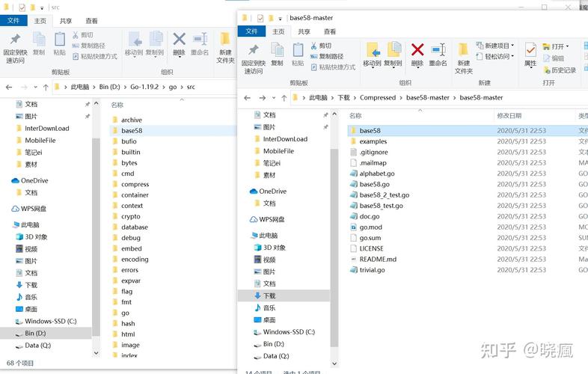Open the File (文件) tab in base58-master window

tap(251, 31)
